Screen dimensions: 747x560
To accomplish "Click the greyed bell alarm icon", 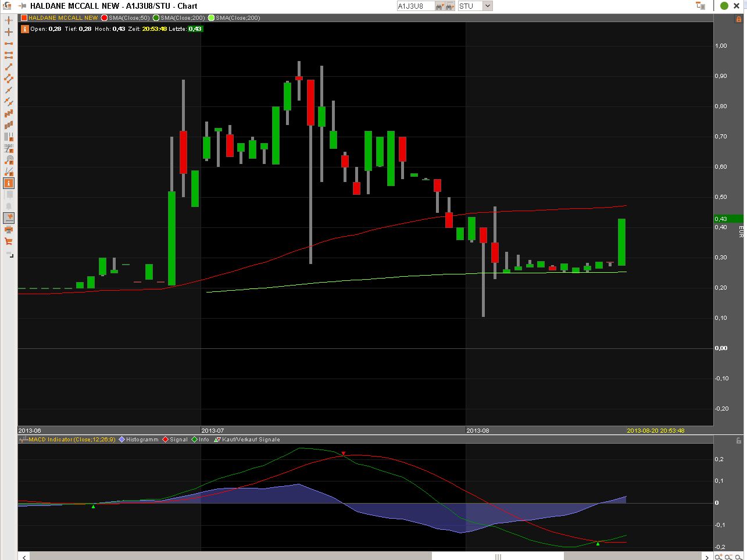I will click(9, 206).
